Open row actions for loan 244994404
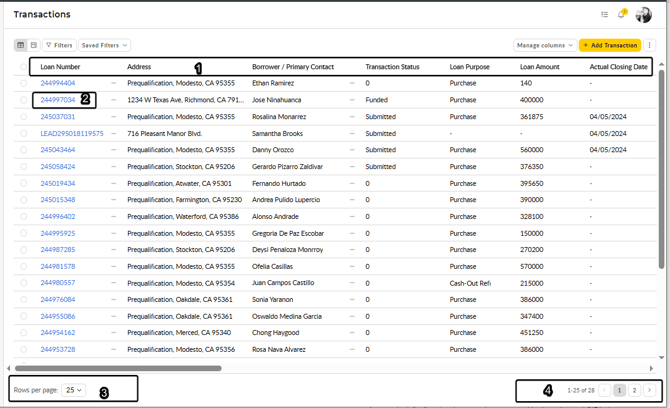The image size is (670, 408). coord(113,83)
